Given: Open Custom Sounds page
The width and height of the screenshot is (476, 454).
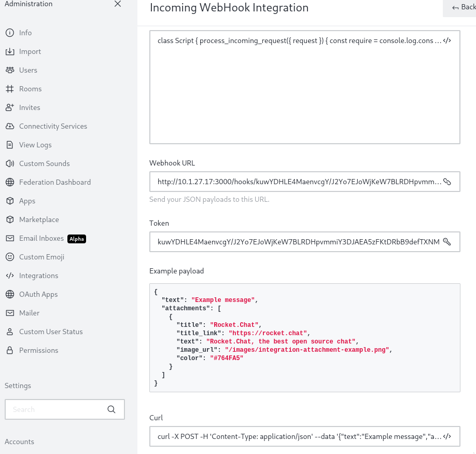Looking at the screenshot, I should [x=44, y=163].
